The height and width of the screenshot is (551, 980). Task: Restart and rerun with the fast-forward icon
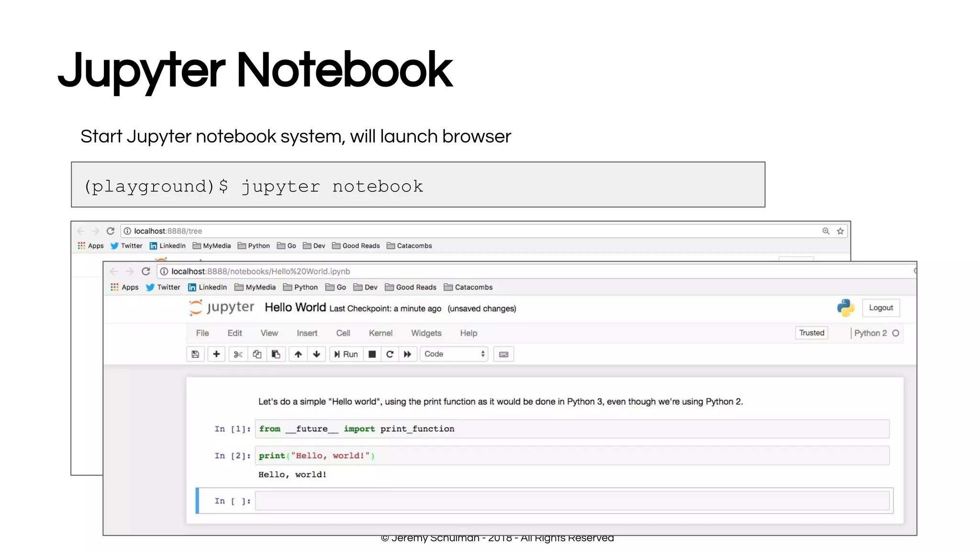click(407, 354)
